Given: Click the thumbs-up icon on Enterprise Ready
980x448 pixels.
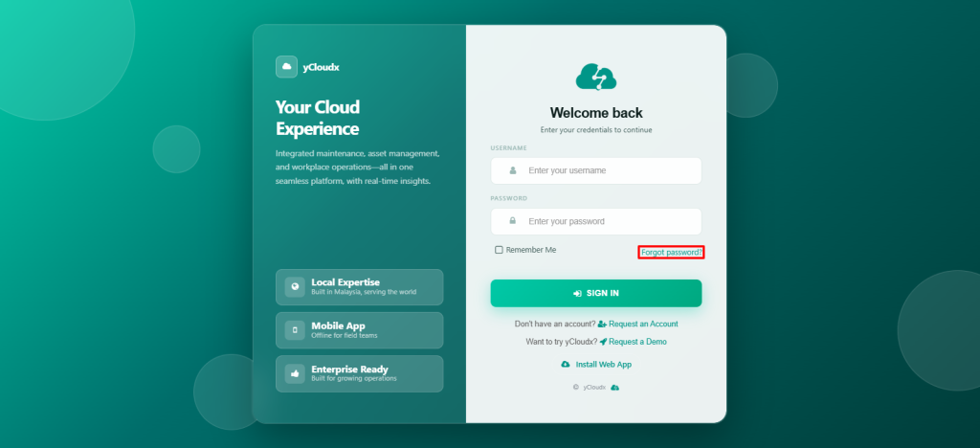Looking at the screenshot, I should 295,373.
